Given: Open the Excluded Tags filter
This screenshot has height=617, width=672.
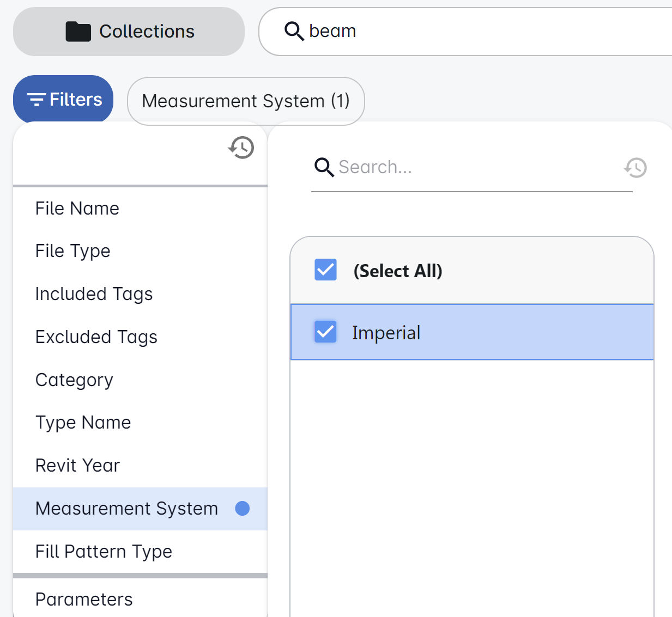Looking at the screenshot, I should 96,337.
